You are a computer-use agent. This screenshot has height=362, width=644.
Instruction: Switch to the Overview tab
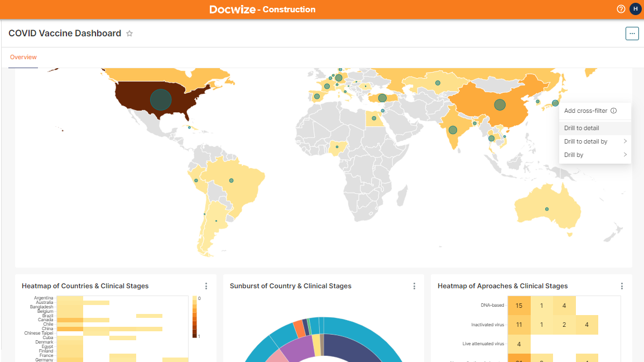(x=23, y=57)
